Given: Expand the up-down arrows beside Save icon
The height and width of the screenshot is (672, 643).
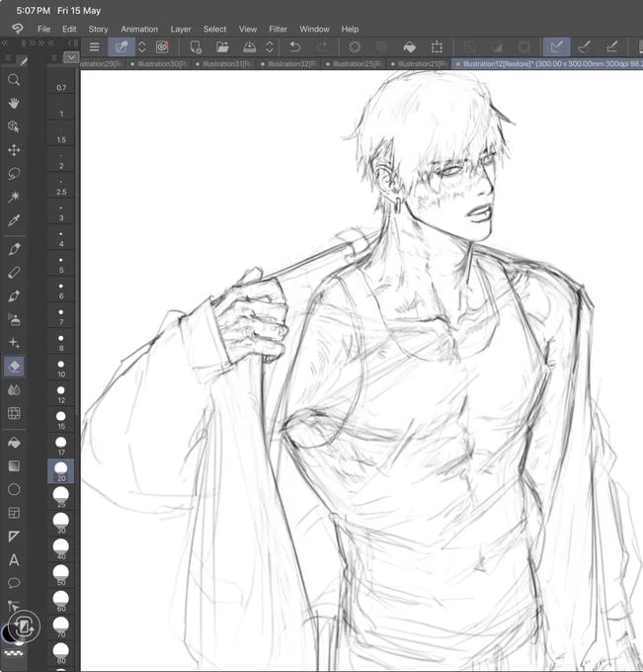Looking at the screenshot, I should click(x=270, y=46).
